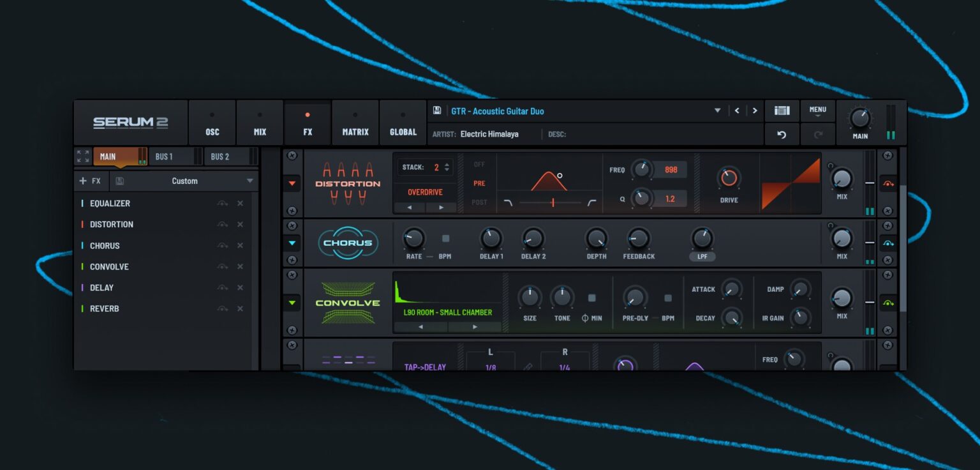Click the Serum 2 logo

pyautogui.click(x=131, y=121)
